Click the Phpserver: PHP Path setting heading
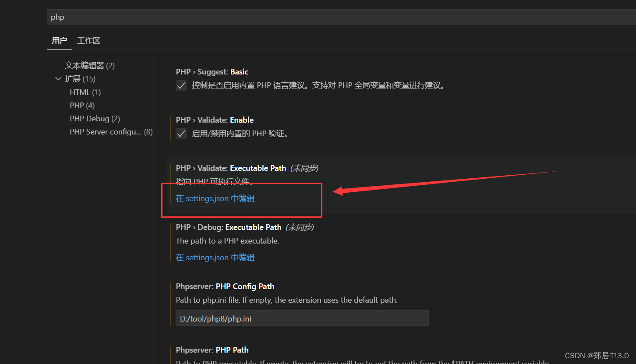Image resolution: width=636 pixels, height=364 pixels. [212, 350]
